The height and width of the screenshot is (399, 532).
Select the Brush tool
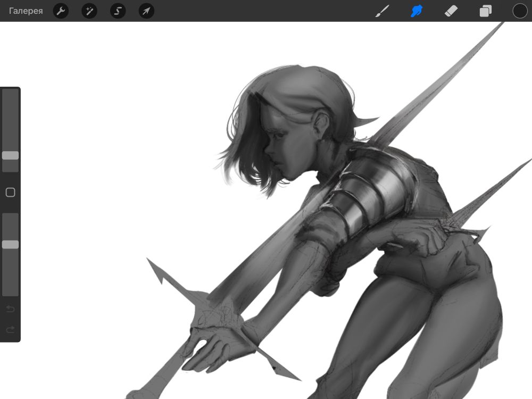(383, 11)
